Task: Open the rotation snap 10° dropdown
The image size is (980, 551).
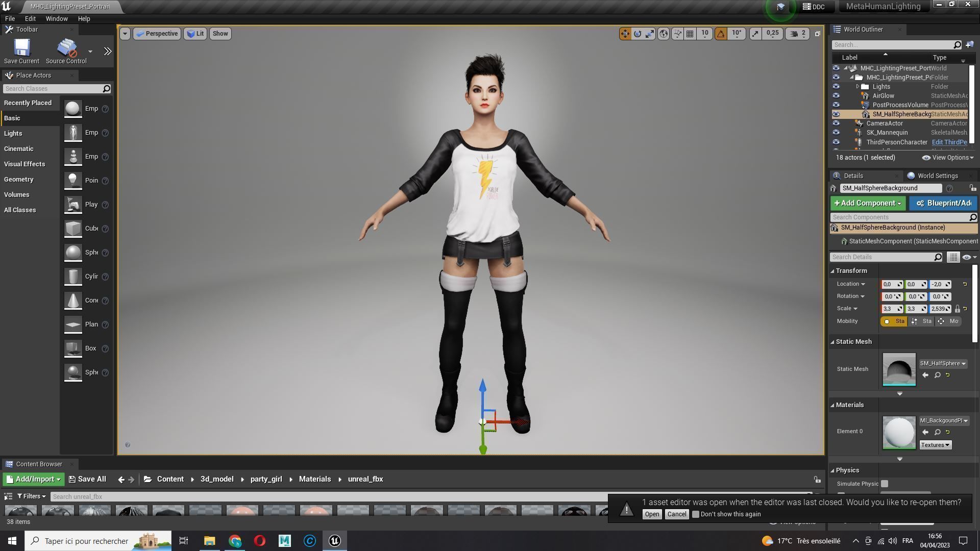Action: (737, 34)
